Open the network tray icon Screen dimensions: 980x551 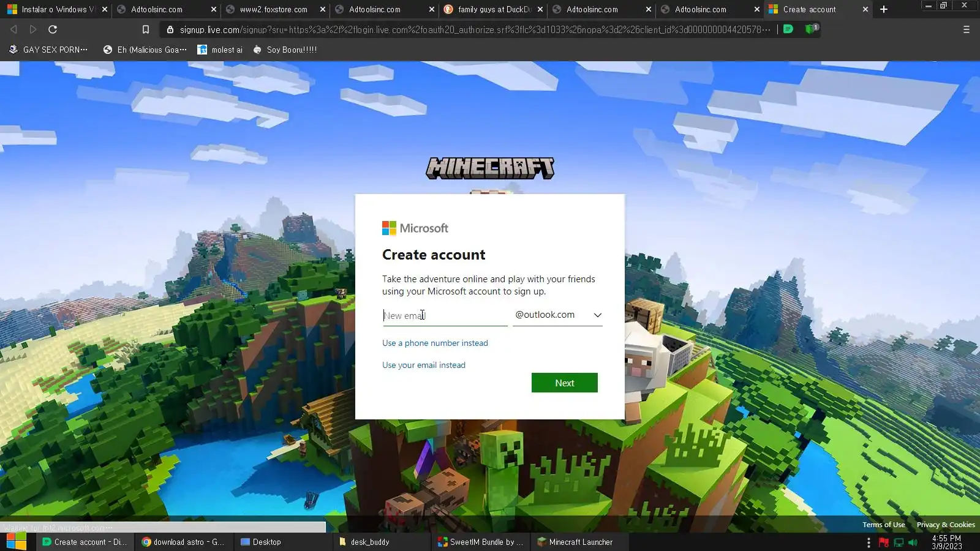point(899,542)
